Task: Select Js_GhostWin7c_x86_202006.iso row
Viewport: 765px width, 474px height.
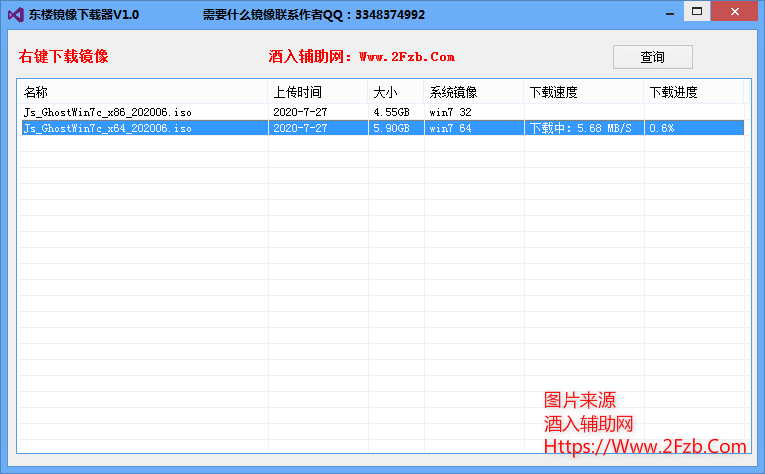Action: pos(107,112)
